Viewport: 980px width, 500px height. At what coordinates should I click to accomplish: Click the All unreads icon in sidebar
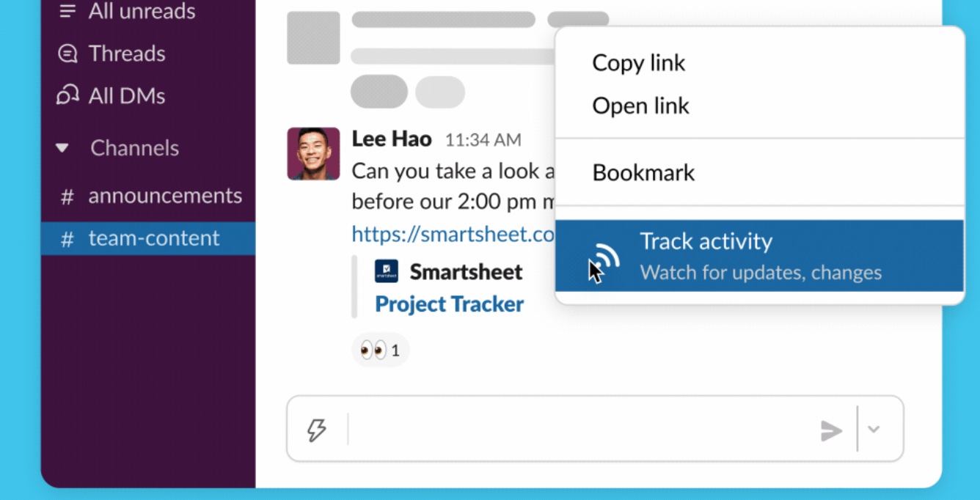click(67, 11)
